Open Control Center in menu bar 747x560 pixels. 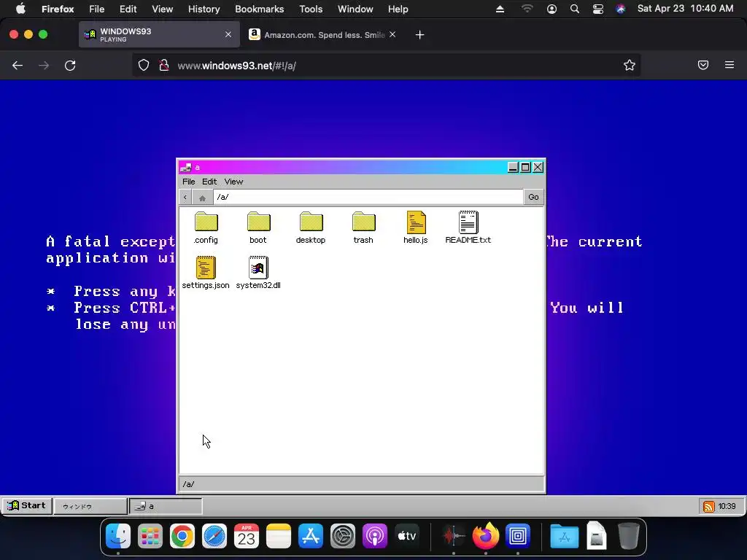click(598, 9)
